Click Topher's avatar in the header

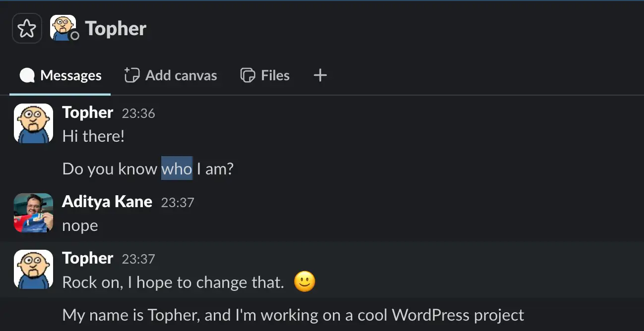point(63,28)
